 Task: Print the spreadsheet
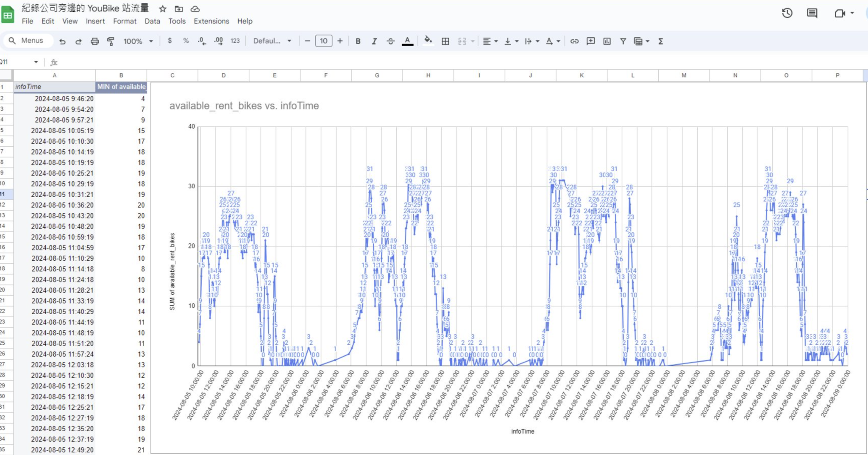(x=95, y=41)
